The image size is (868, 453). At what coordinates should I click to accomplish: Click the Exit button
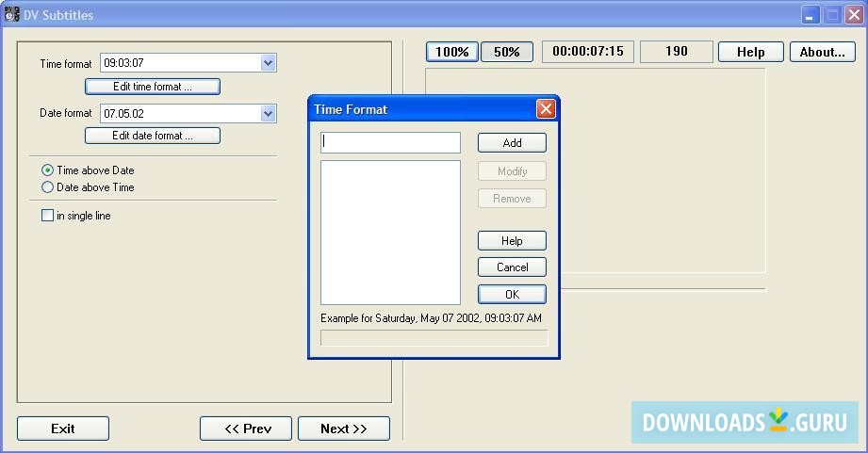(x=63, y=429)
